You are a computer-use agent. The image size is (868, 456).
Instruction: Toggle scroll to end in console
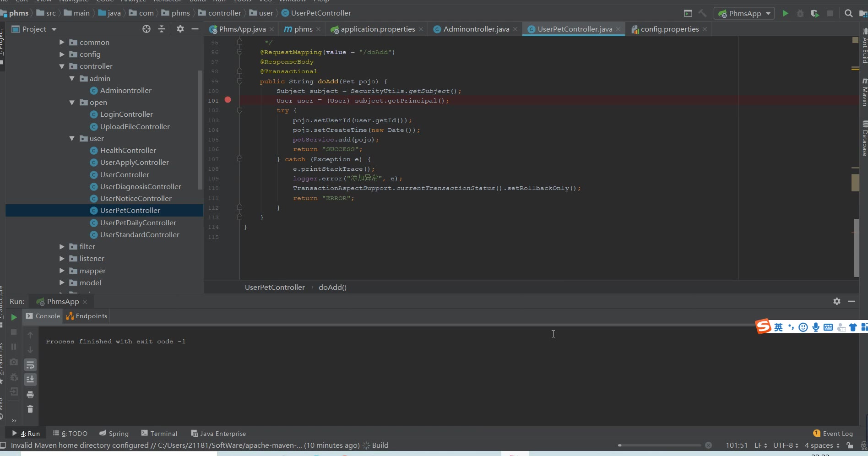(30, 380)
